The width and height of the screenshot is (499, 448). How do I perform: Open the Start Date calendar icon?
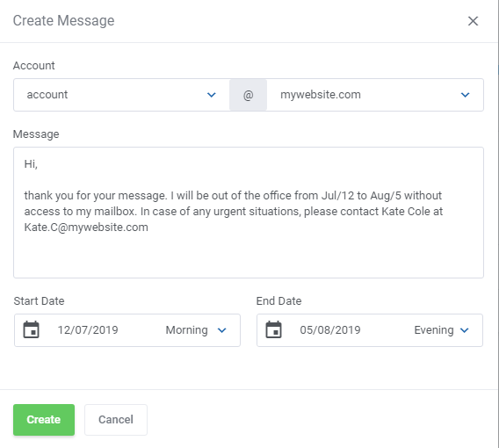pyautogui.click(x=32, y=329)
